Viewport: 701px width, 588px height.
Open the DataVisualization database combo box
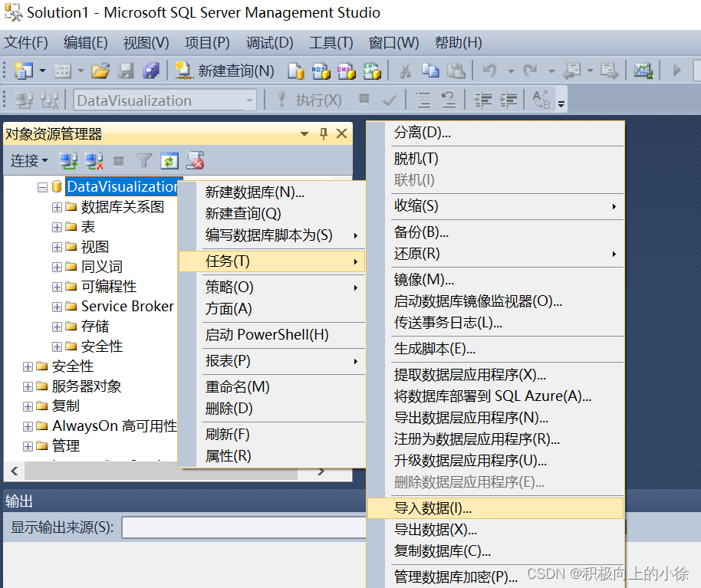[165, 100]
